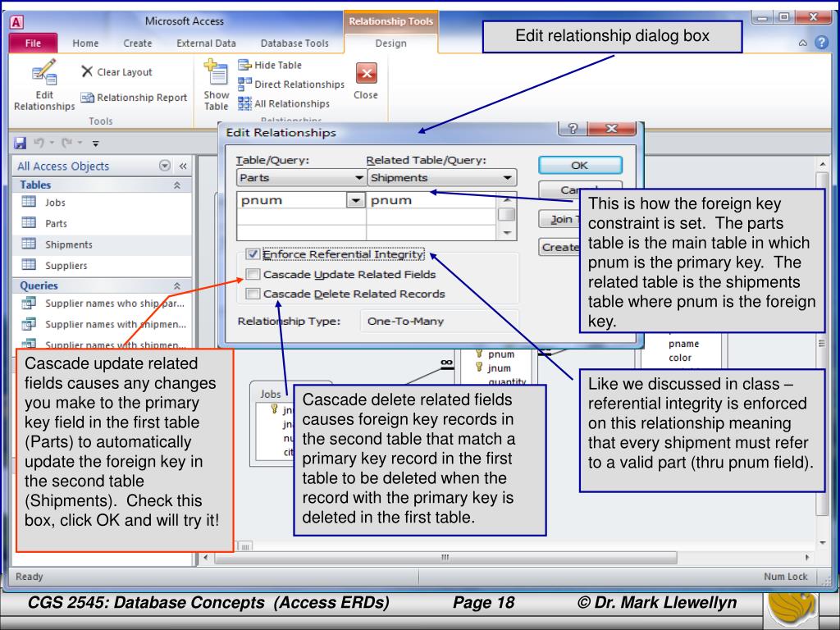Click the right pnum related field cell
The width and height of the screenshot is (840, 630).
[431, 200]
